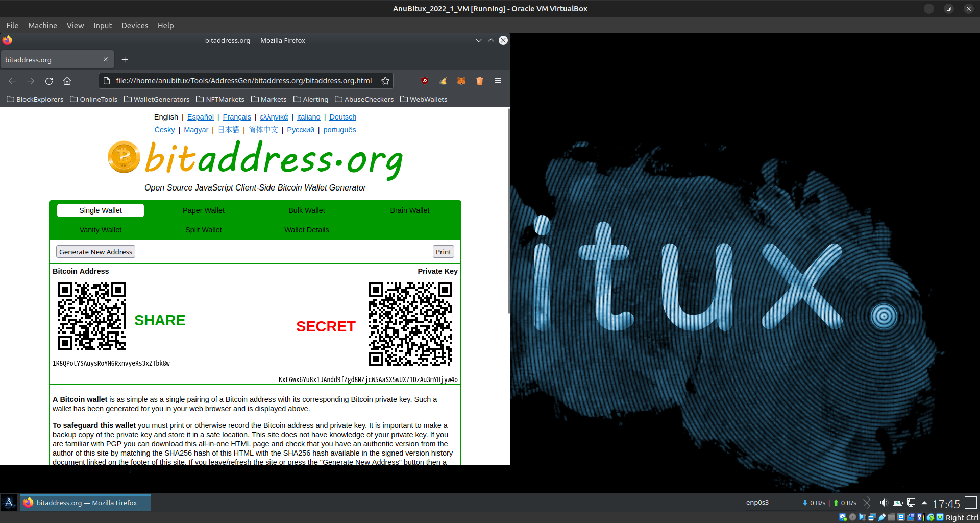Viewport: 980px width, 523px height.
Task: Expand hidden tray icons arrow
Action: click(x=924, y=503)
